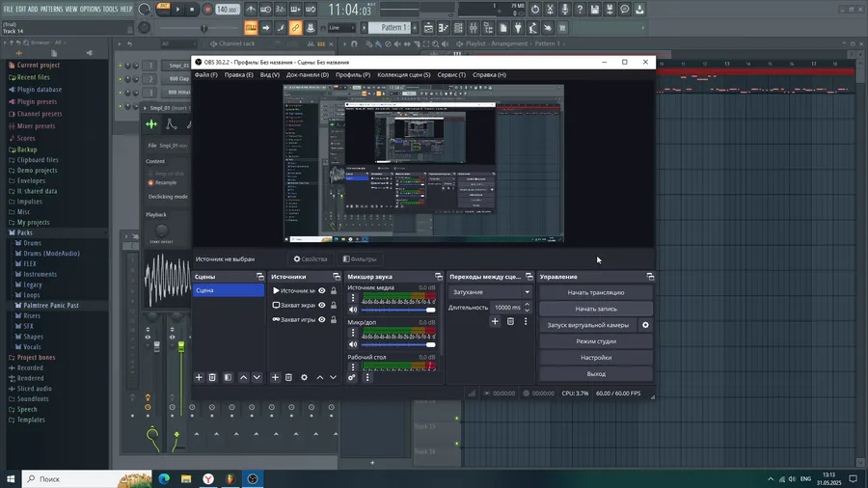Click Режим студии button
The width and height of the screenshot is (868, 488).
pyautogui.click(x=596, y=341)
